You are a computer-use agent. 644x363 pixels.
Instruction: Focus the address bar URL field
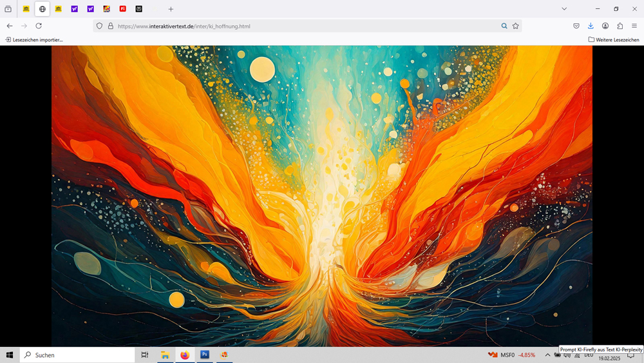pyautogui.click(x=307, y=26)
